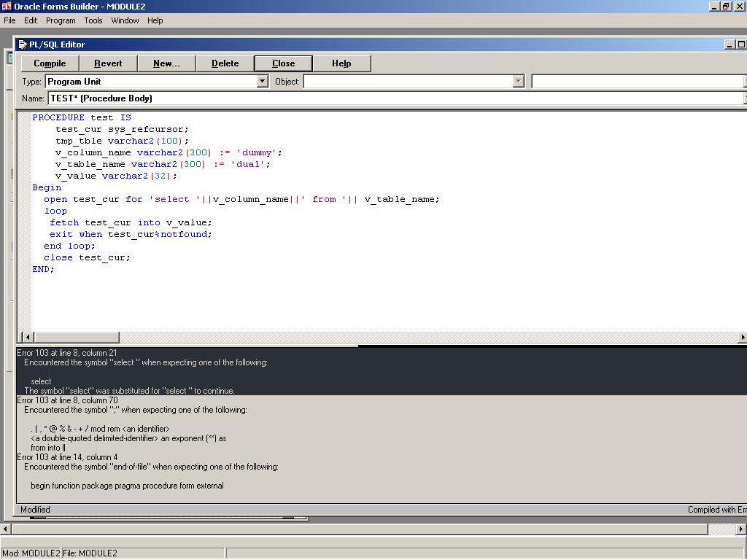The width and height of the screenshot is (747, 560).
Task: Click the PL/SQL Editor window icon
Action: click(22, 44)
